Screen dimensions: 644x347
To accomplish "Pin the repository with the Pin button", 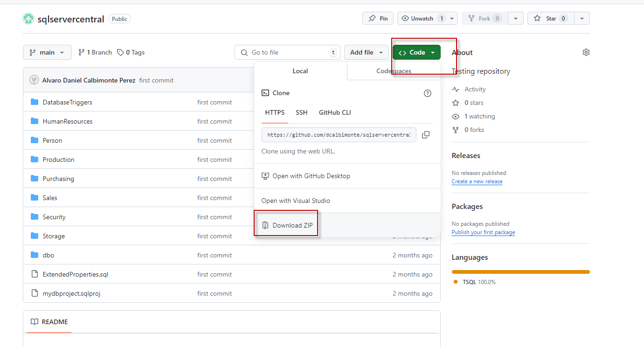I will coord(378,18).
